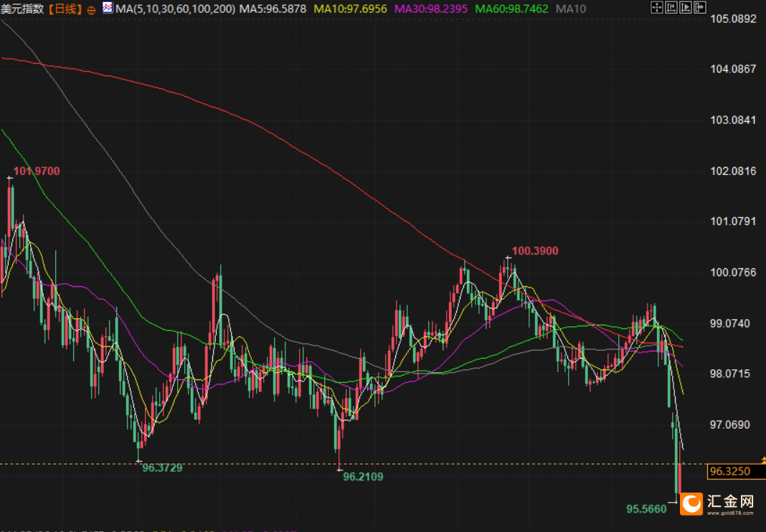Click the 105.0892 price axis label

733,19
